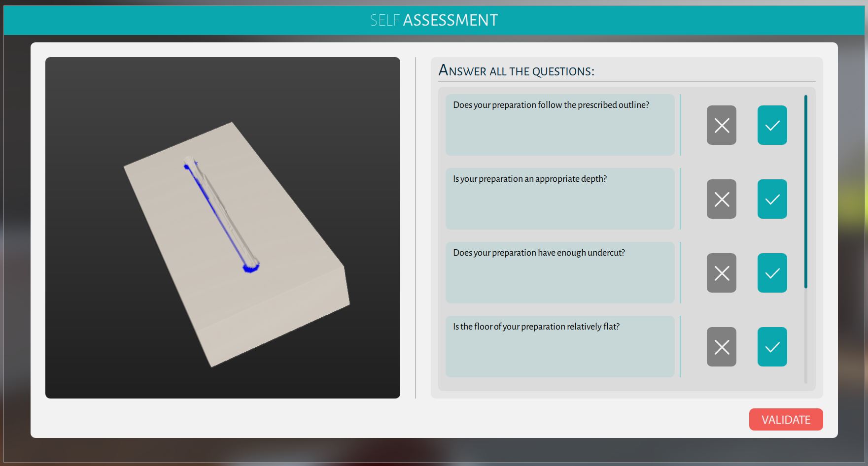Click 'Does your preparation have enough undercut?' text

539,253
